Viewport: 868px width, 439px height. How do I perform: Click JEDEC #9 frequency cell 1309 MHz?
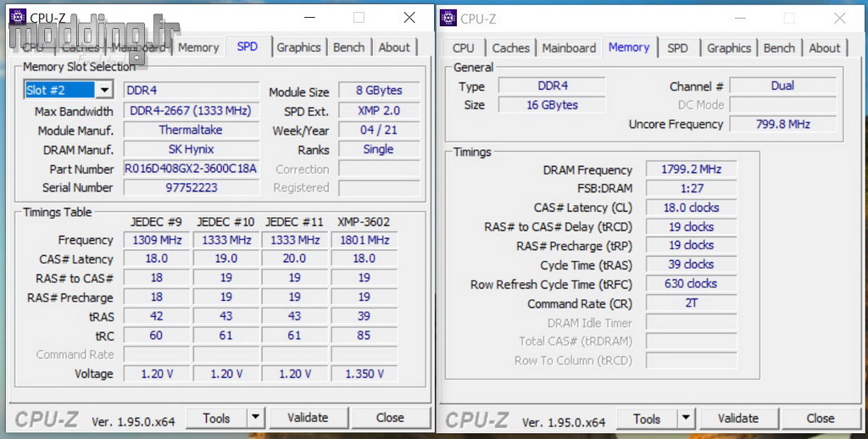coord(157,240)
